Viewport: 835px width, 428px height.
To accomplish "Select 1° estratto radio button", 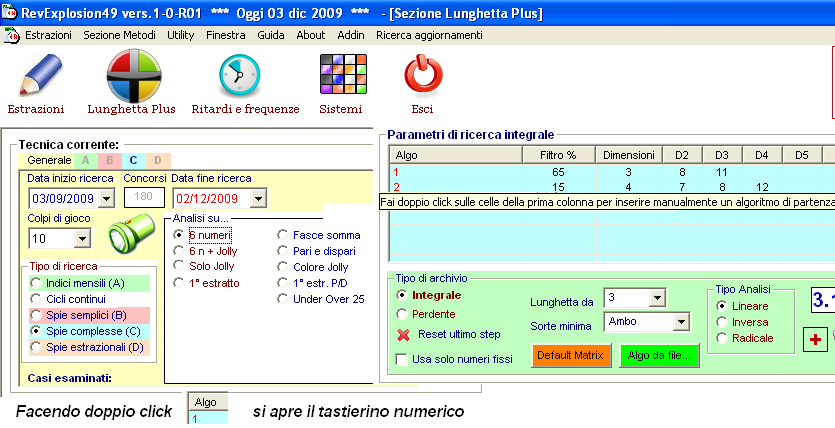I will 179,283.
